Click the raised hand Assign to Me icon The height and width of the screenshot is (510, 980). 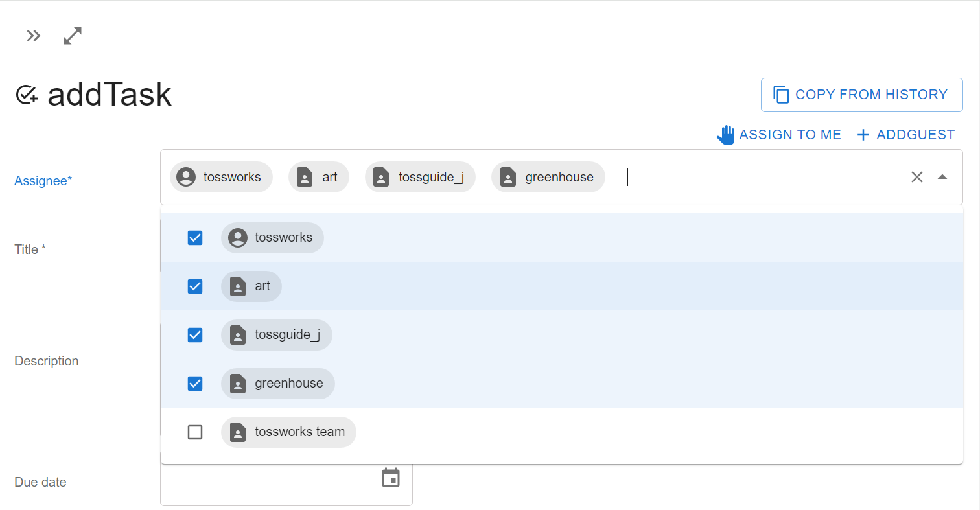pyautogui.click(x=725, y=135)
